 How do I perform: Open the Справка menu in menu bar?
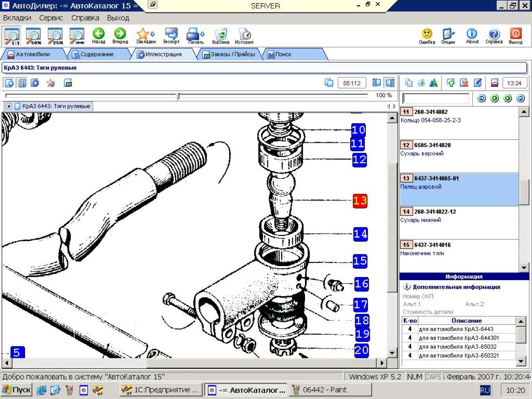85,18
